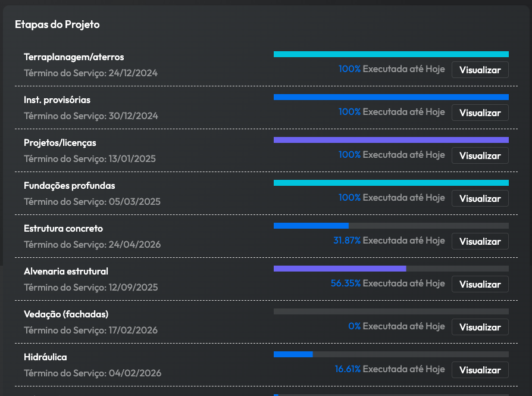Open Visualizar for Projetos/licenças
This screenshot has width=532, height=396.
coord(480,155)
